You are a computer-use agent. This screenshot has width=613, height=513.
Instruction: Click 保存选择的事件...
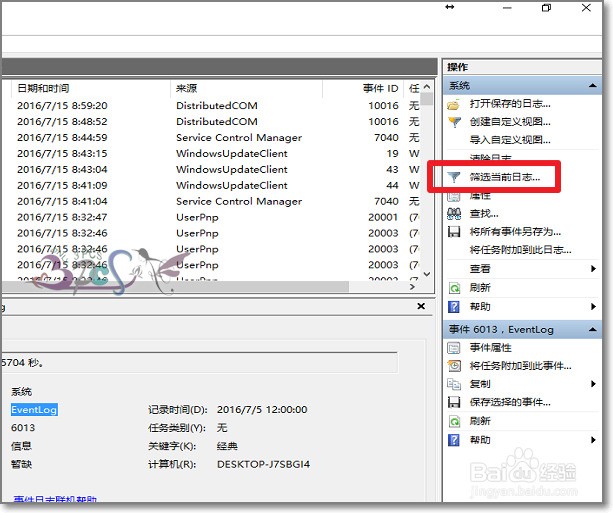coord(510,402)
